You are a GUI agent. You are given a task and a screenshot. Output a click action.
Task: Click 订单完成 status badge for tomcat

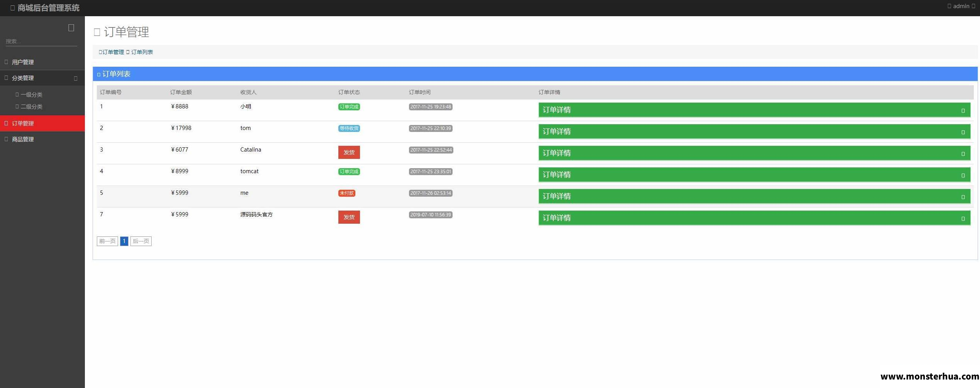pyautogui.click(x=349, y=172)
